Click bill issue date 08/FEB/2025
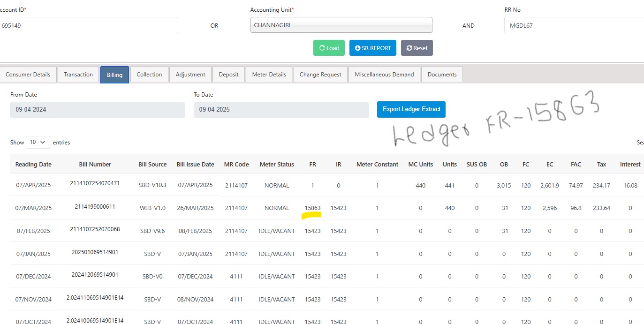 pos(195,231)
